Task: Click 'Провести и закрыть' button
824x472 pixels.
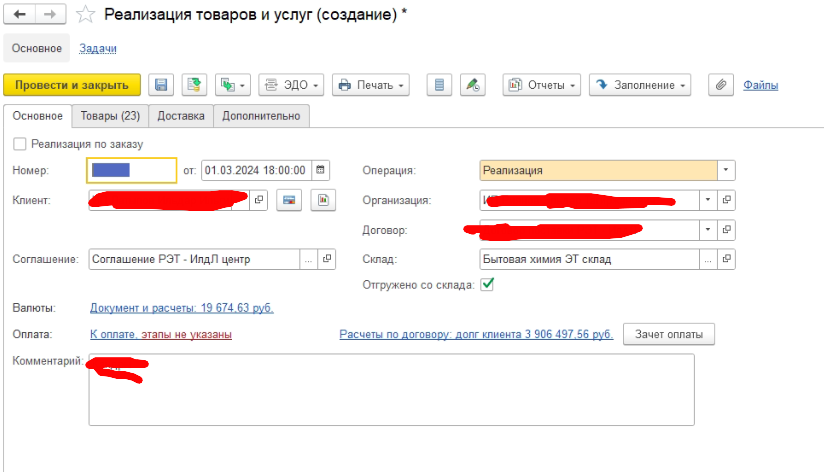Action: tap(72, 85)
